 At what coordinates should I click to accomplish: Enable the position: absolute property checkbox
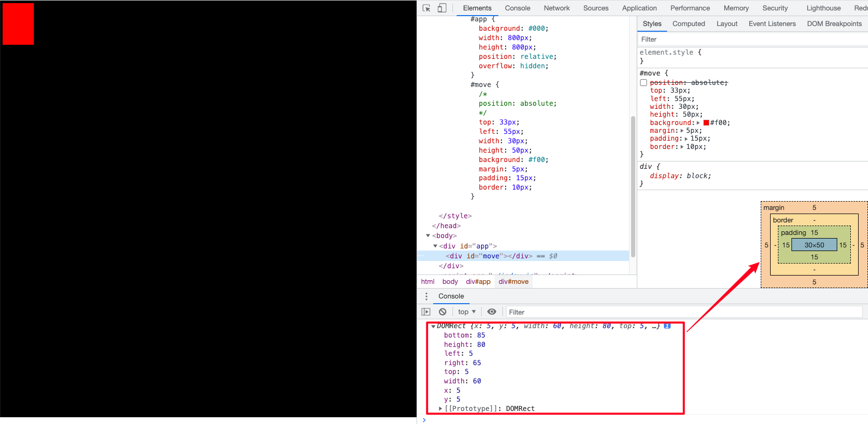point(644,83)
